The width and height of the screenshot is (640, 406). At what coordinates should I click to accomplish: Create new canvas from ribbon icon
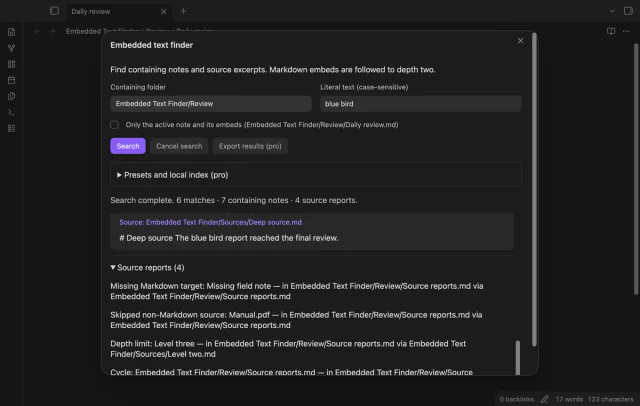pos(11,64)
